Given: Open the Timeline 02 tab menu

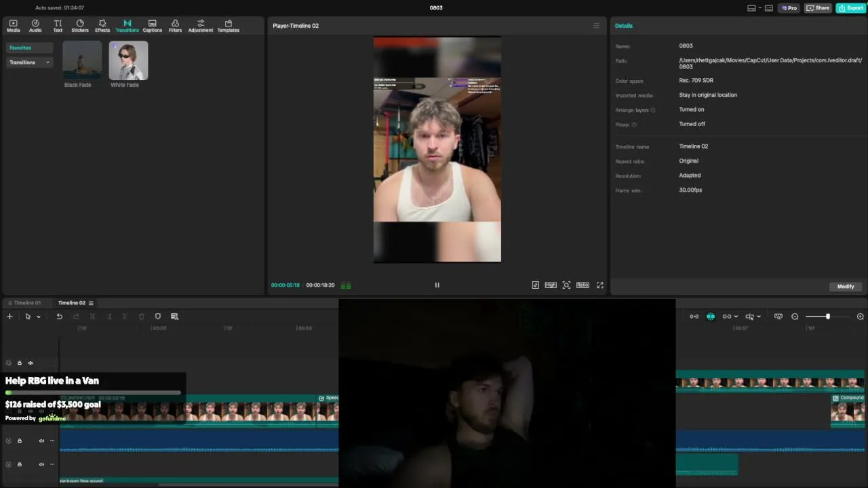Looking at the screenshot, I should (x=91, y=303).
